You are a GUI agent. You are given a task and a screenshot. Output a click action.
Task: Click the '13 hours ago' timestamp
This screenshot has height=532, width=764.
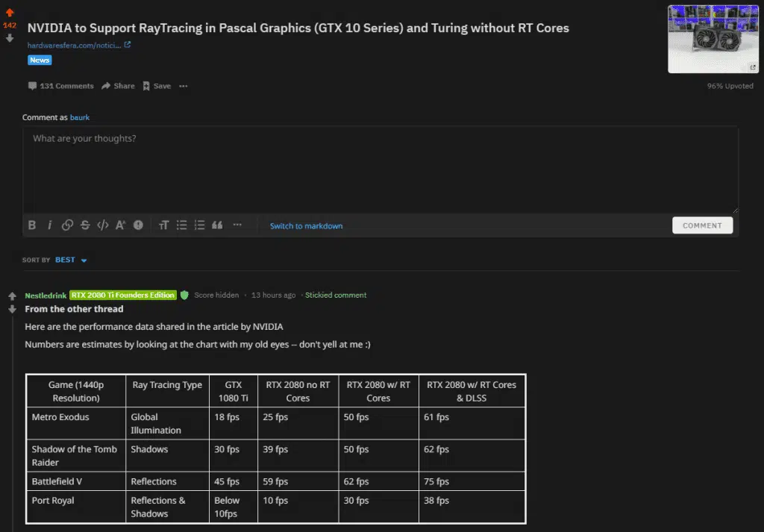point(273,295)
